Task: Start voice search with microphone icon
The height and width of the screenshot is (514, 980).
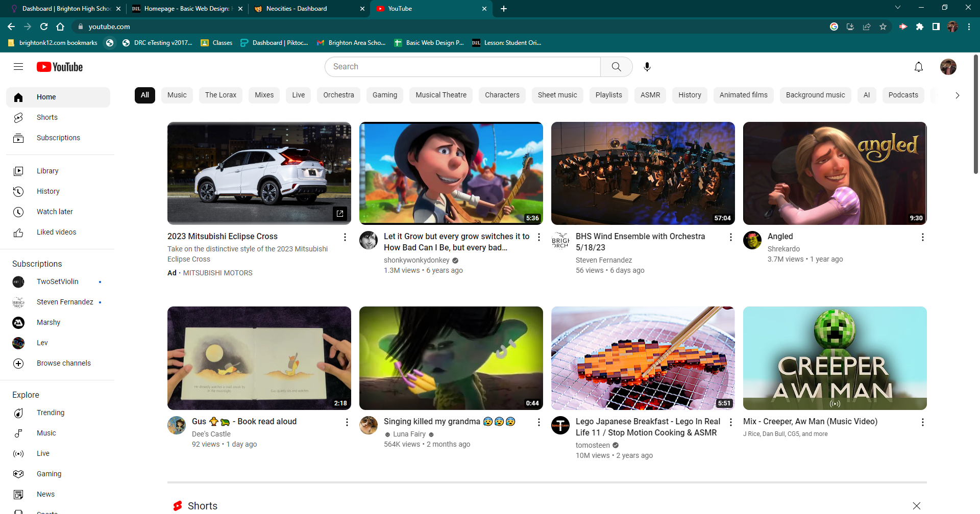Action: click(x=647, y=67)
